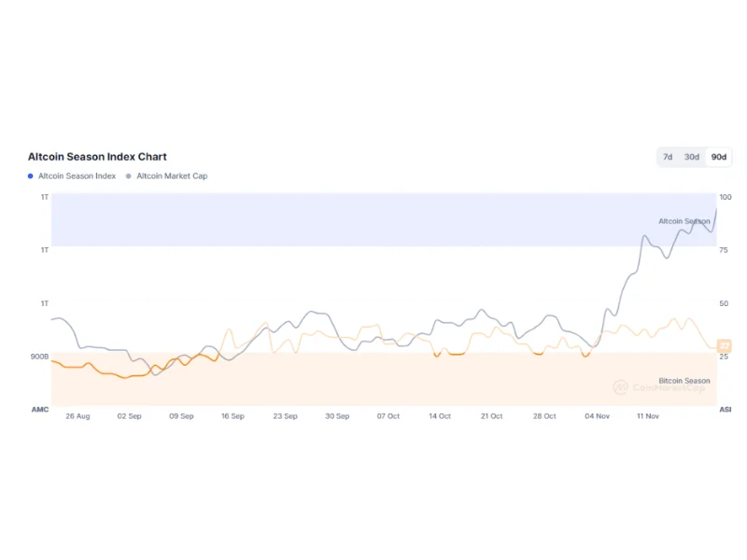Viewport: 747px width, 560px height.
Task: Click the blue Altcoin Season Index dot
Action: tap(31, 175)
